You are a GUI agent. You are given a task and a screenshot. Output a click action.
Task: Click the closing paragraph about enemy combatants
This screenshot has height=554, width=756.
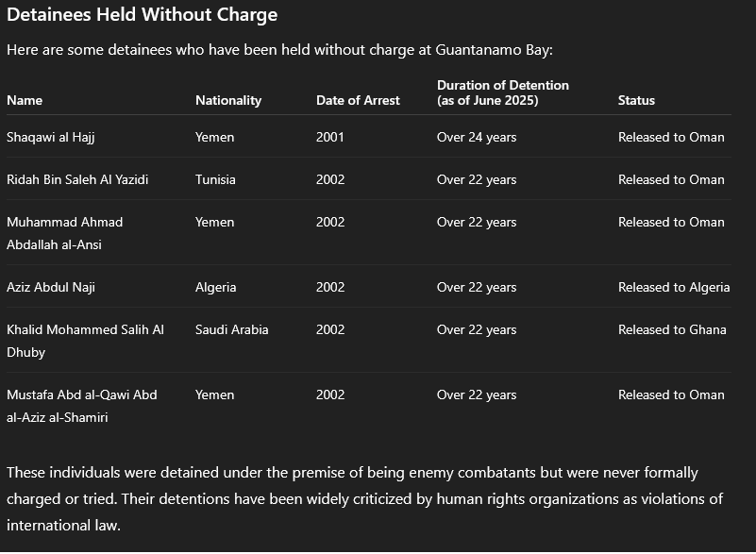365,498
